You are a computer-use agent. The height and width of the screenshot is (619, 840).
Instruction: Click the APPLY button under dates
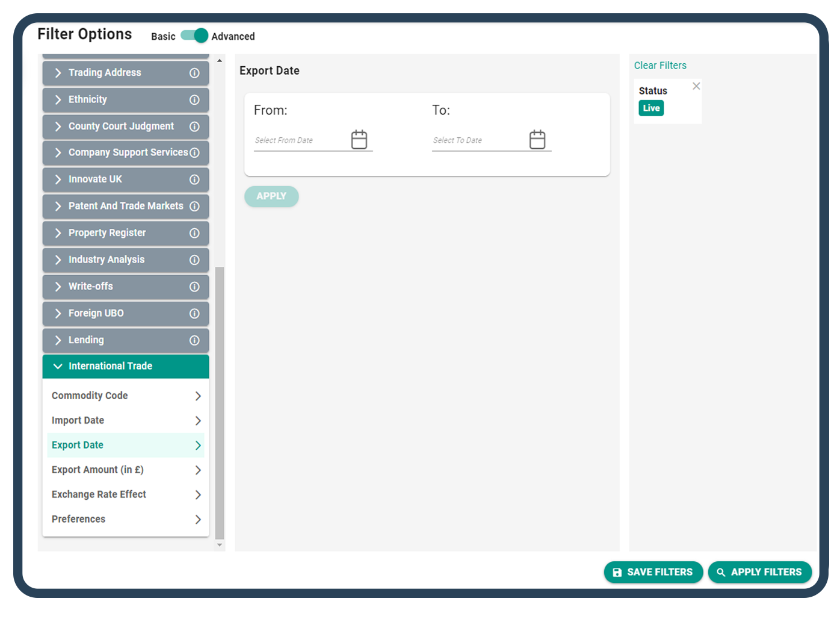click(271, 196)
